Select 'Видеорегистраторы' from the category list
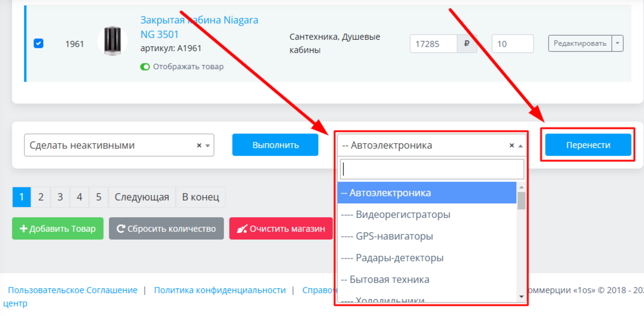644x316 pixels. [402, 215]
